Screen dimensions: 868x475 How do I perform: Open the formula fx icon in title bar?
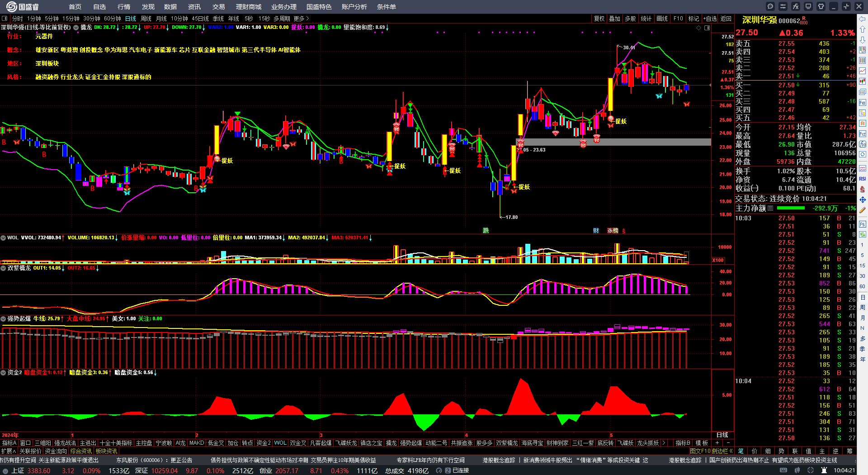[796, 6]
